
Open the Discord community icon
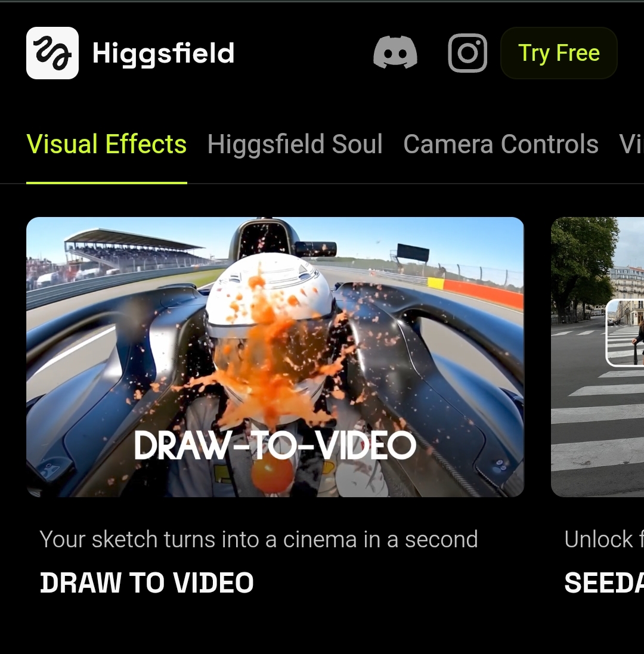395,52
